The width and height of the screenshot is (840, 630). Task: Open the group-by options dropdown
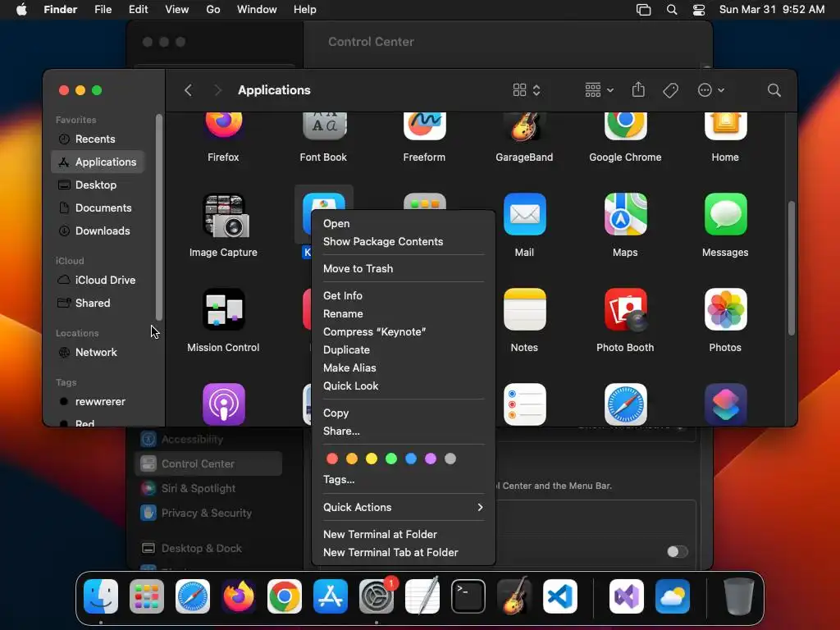(x=599, y=90)
